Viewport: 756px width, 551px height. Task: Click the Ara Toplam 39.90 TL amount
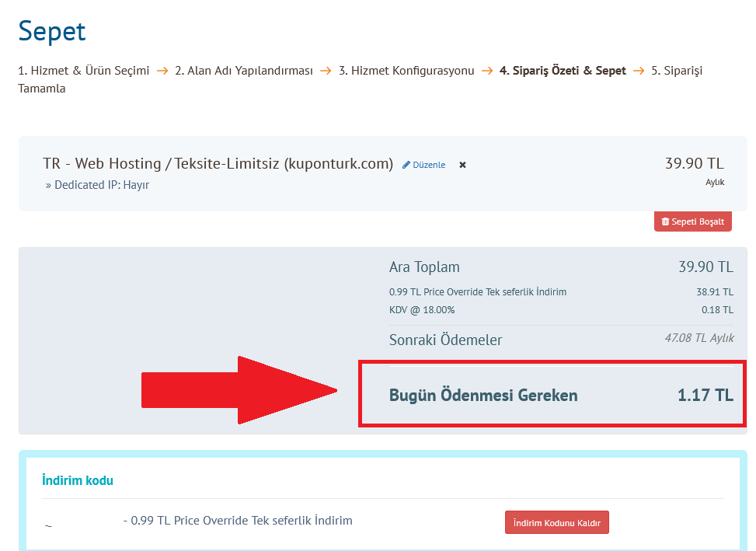coord(705,267)
